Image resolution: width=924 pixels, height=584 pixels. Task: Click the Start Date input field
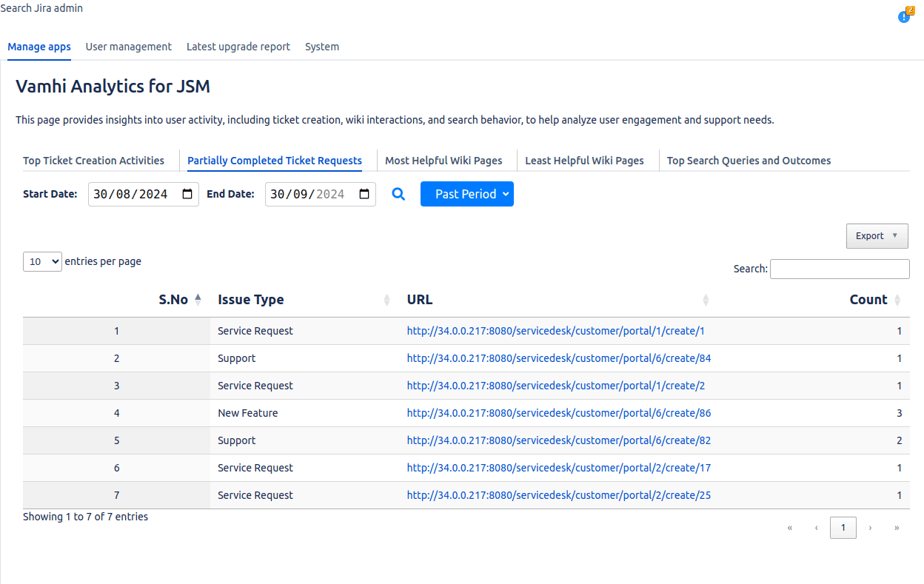(x=133, y=194)
